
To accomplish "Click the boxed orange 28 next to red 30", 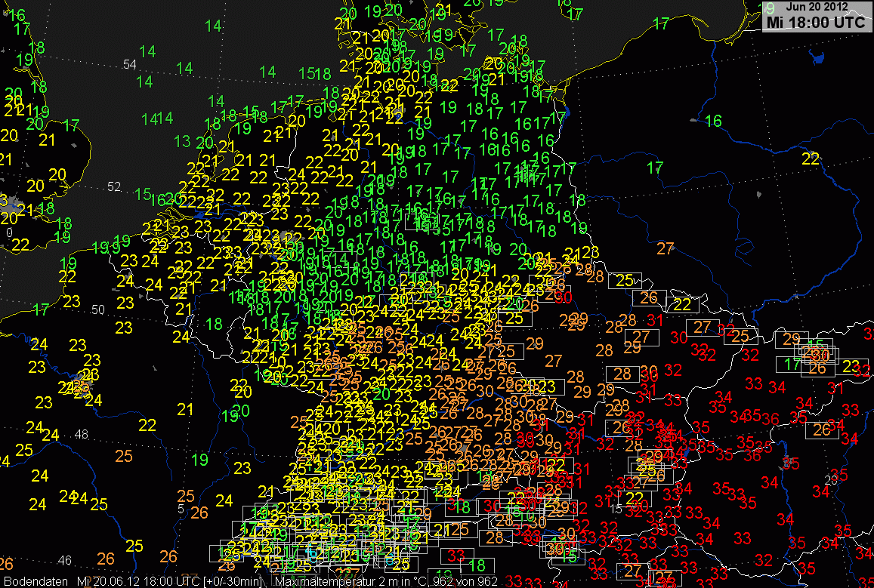I will 622,374.
